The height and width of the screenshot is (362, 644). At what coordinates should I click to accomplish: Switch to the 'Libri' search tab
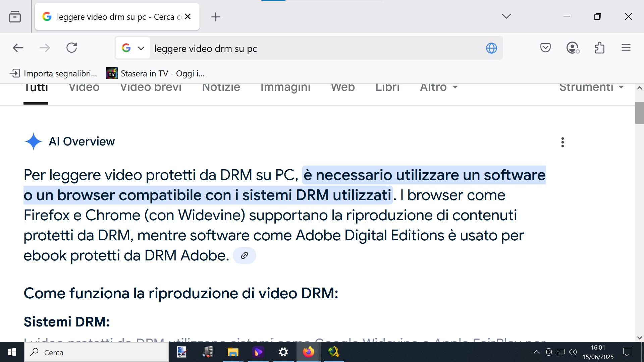pyautogui.click(x=387, y=88)
